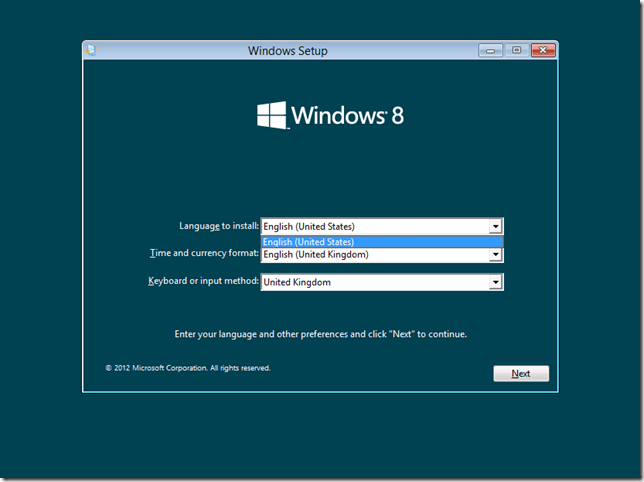Click the "Time and currency format" label
644x482 pixels.
click(x=204, y=254)
